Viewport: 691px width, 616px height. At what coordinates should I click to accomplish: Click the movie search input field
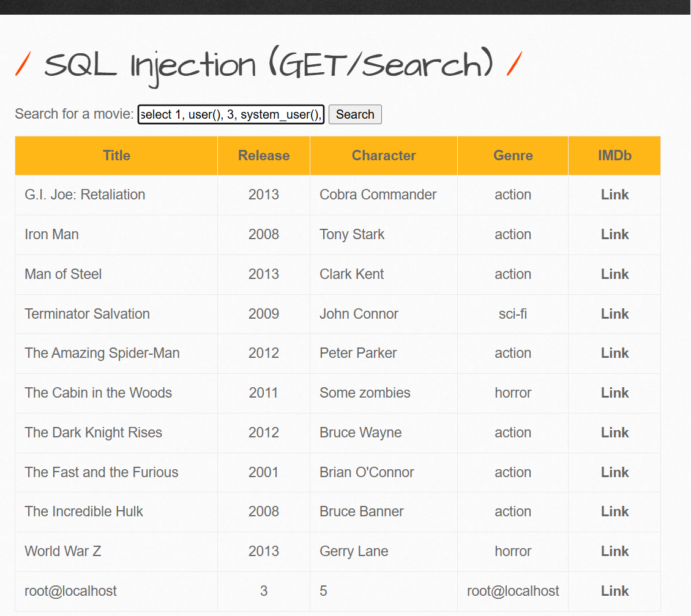point(231,114)
